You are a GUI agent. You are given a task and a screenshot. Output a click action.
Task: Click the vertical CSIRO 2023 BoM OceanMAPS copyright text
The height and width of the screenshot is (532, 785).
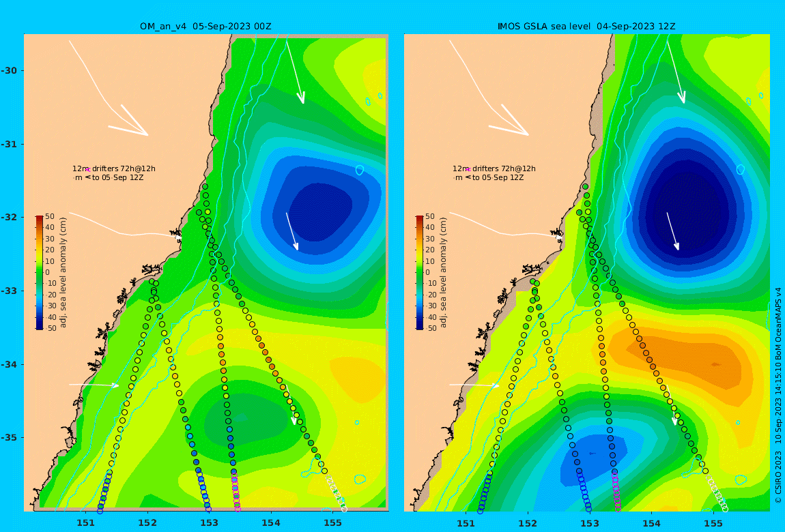click(x=778, y=395)
